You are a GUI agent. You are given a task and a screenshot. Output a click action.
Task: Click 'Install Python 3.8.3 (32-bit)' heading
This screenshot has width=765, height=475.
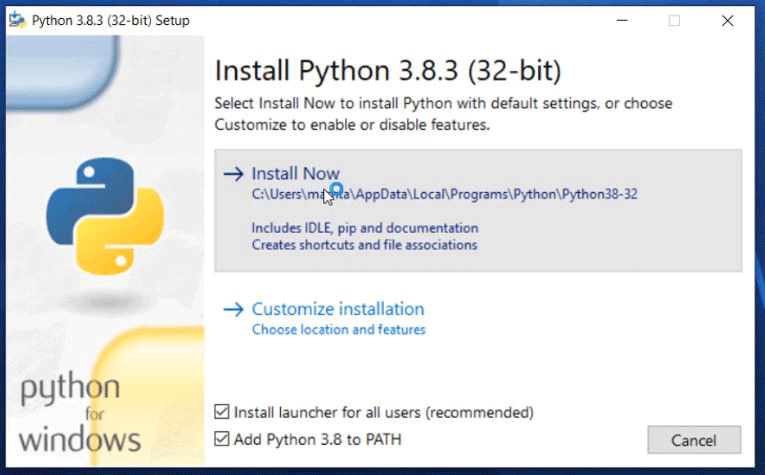tap(388, 71)
